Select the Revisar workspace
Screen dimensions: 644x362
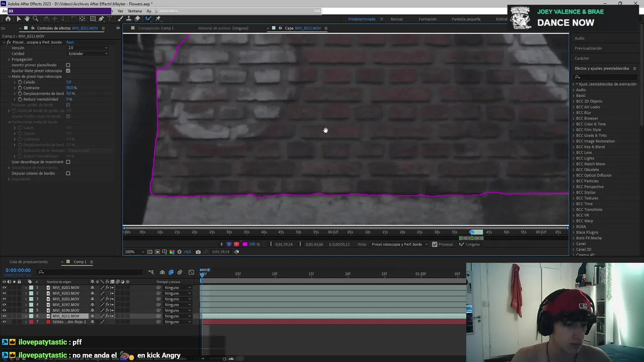click(x=397, y=19)
